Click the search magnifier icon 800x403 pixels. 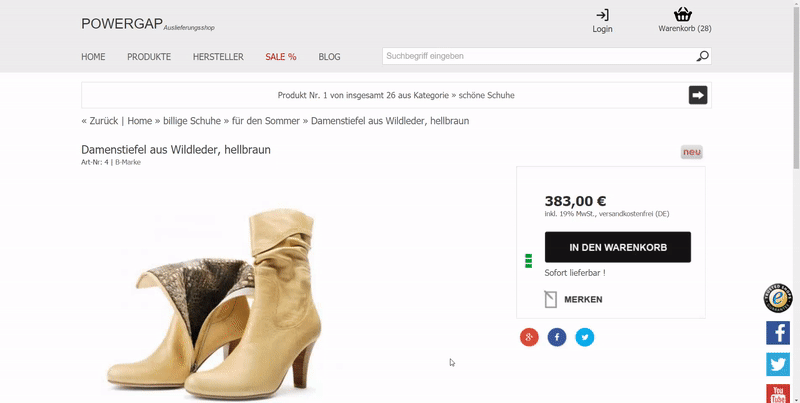(703, 56)
